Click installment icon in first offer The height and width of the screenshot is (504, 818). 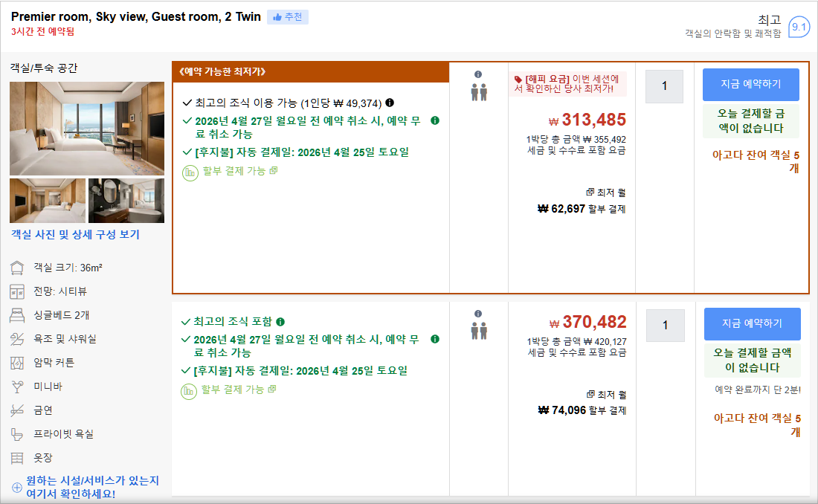click(x=190, y=172)
